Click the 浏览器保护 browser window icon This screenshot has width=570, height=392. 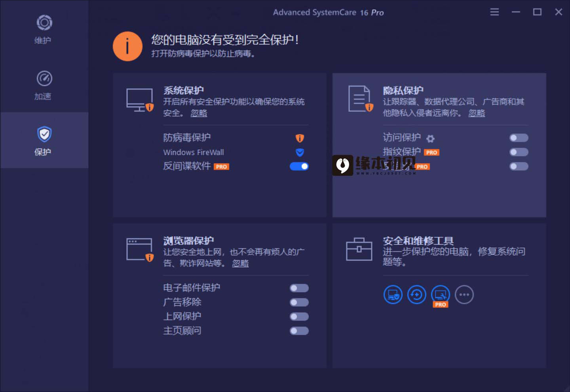coord(140,250)
